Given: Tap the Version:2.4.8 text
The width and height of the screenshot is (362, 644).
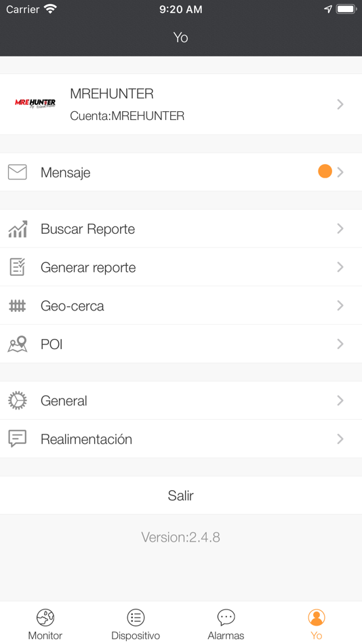Looking at the screenshot, I should 181,537.
